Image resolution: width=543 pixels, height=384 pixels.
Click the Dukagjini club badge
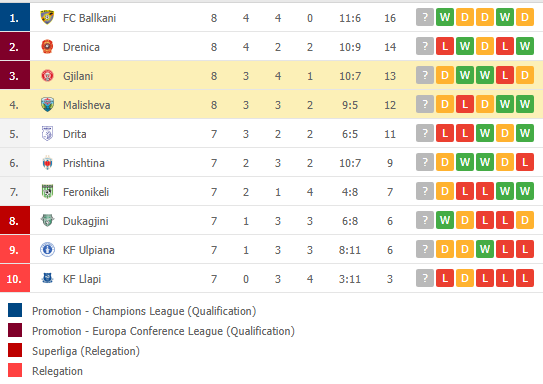tap(47, 220)
